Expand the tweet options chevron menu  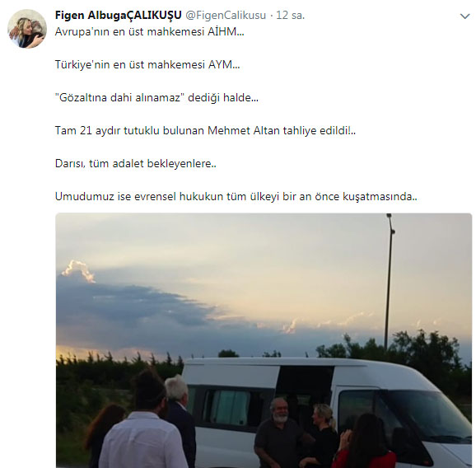tap(464, 16)
